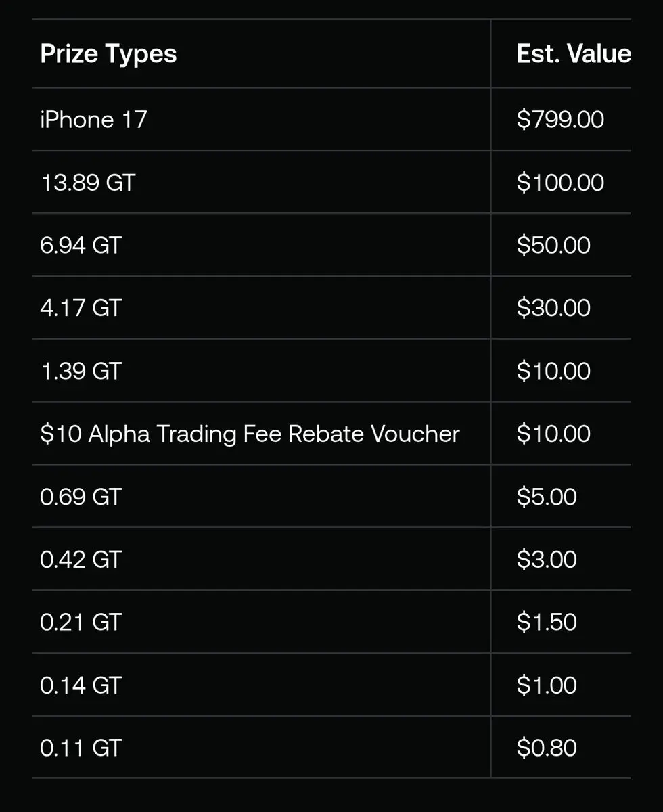Select the 0.21 GT prize entry
The image size is (663, 812).
click(x=81, y=622)
